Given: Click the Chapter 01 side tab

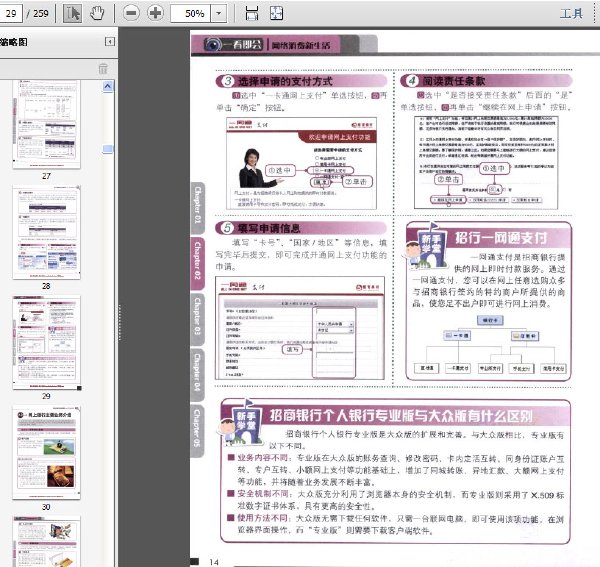Looking at the screenshot, I should tap(197, 207).
